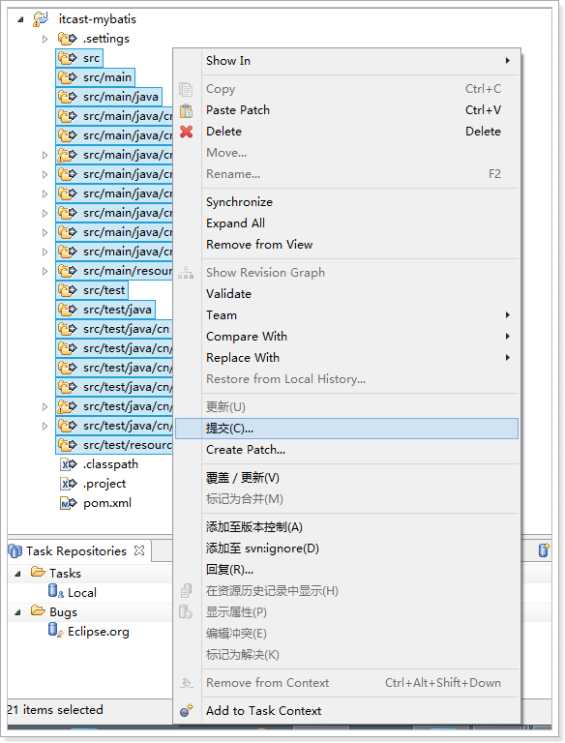This screenshot has height=743, width=565.
Task: Collapse the itcast-mybatis project tree
Action: (x=20, y=20)
